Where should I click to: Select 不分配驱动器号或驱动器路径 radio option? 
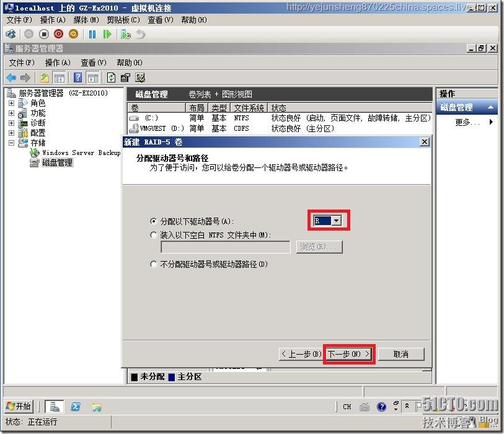(154, 264)
